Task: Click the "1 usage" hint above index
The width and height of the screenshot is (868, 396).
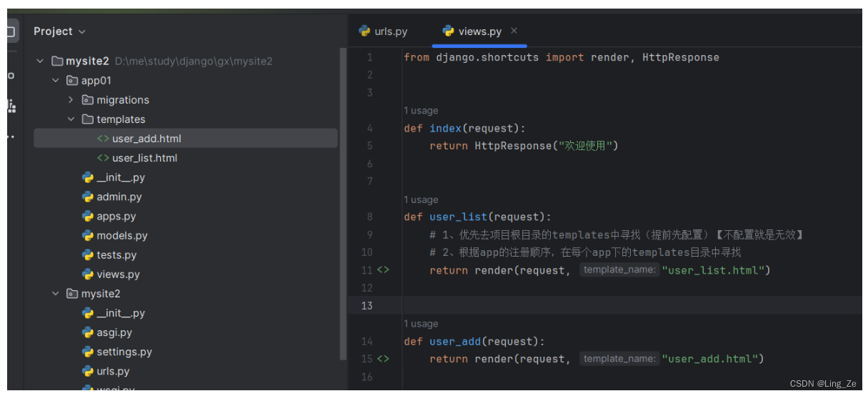Action: (x=421, y=111)
